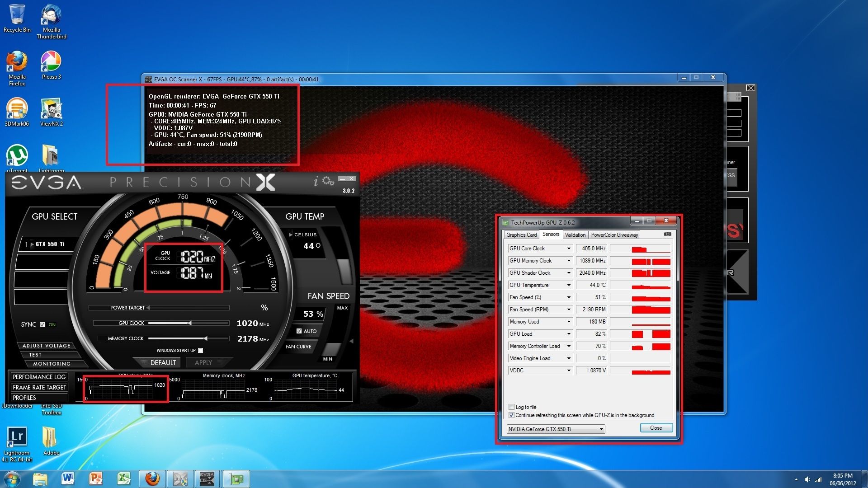Image resolution: width=868 pixels, height=488 pixels.
Task: Select NVIDIA GeForce GTX 550 Ti from dropdown
Action: (554, 428)
